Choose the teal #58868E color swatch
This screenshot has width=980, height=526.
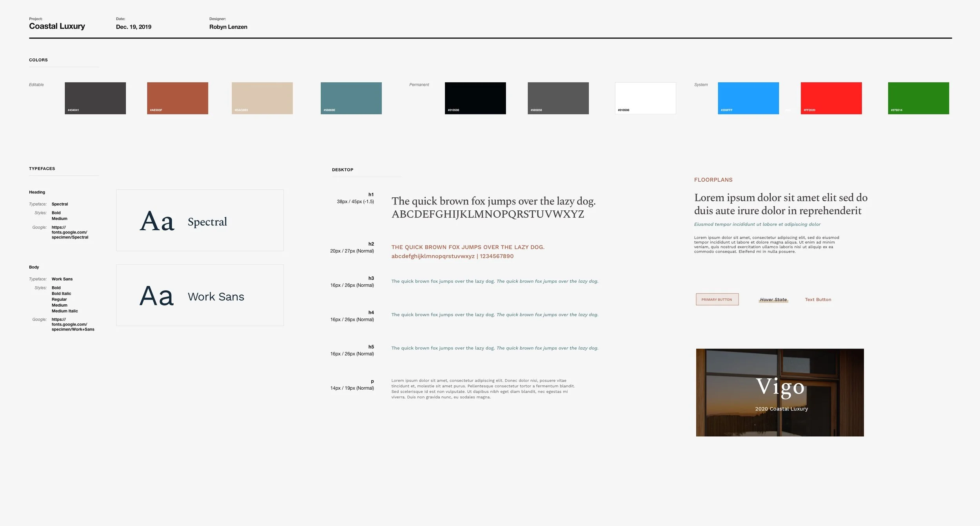pos(351,98)
